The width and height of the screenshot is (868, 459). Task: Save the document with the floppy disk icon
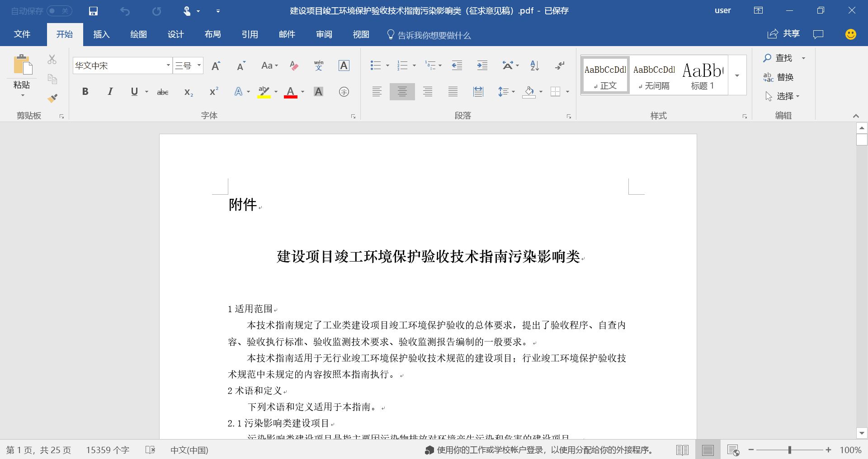point(93,11)
